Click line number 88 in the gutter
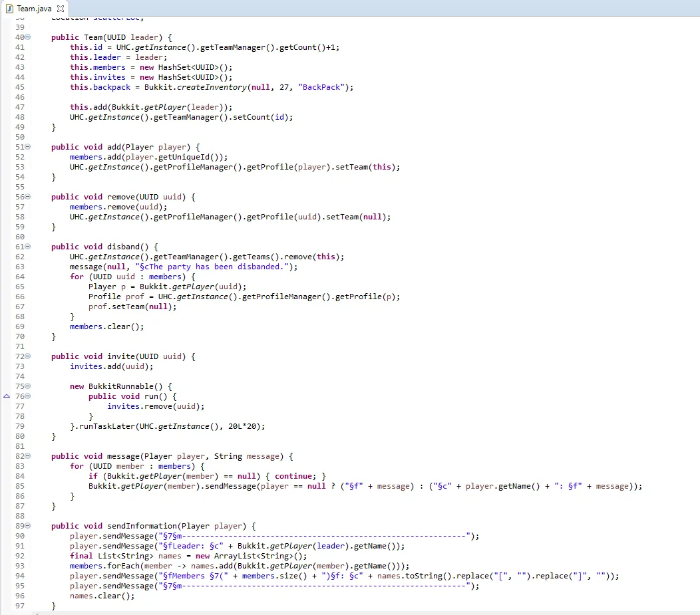 (x=20, y=516)
